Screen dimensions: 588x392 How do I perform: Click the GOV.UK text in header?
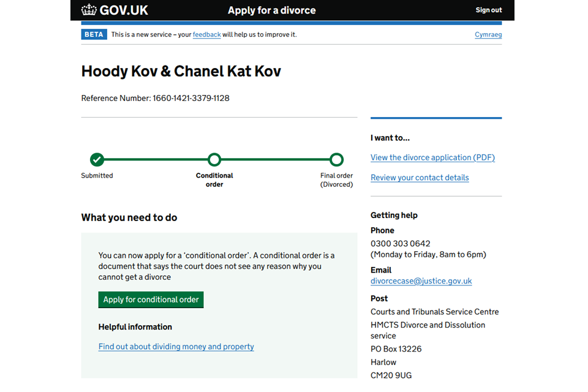pyautogui.click(x=124, y=10)
